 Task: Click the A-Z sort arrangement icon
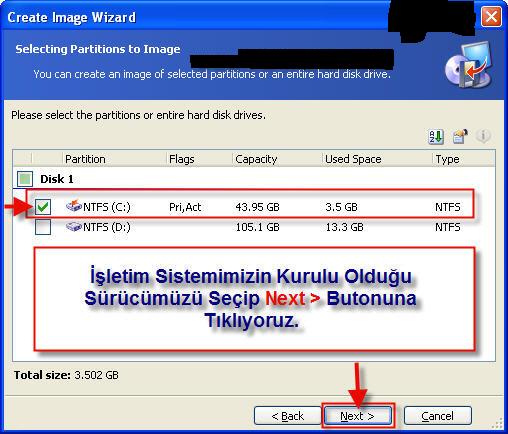click(x=436, y=136)
